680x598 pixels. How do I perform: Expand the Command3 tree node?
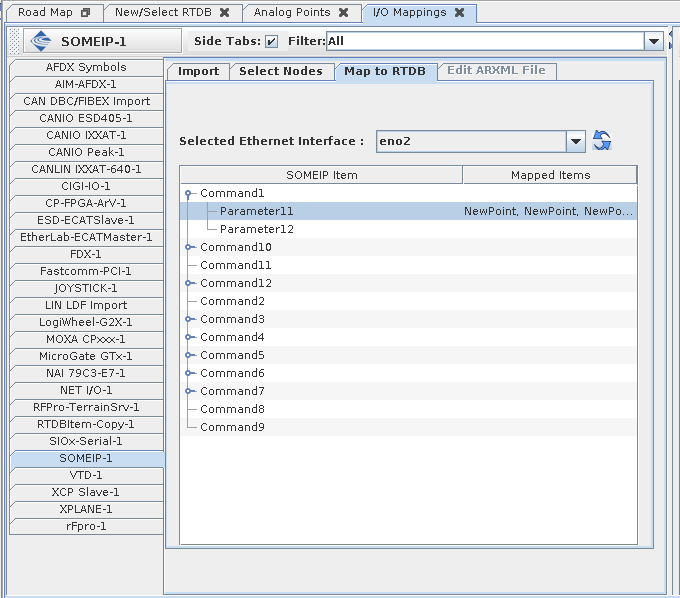(x=188, y=319)
